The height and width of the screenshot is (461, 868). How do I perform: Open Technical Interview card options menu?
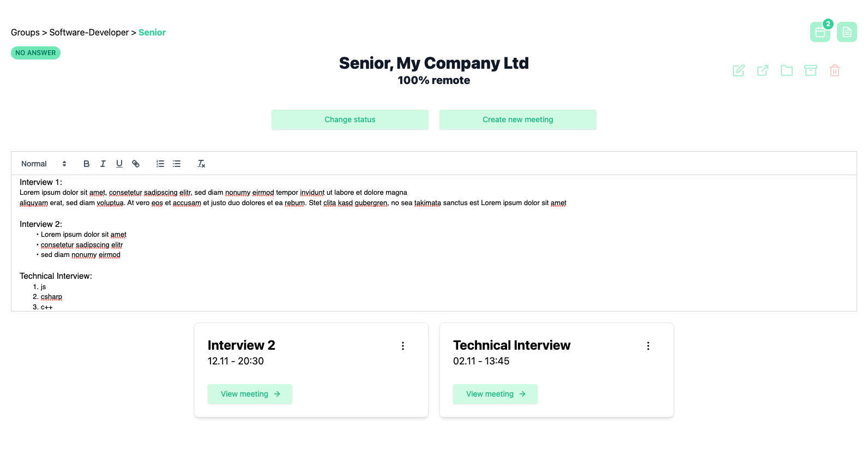point(648,346)
